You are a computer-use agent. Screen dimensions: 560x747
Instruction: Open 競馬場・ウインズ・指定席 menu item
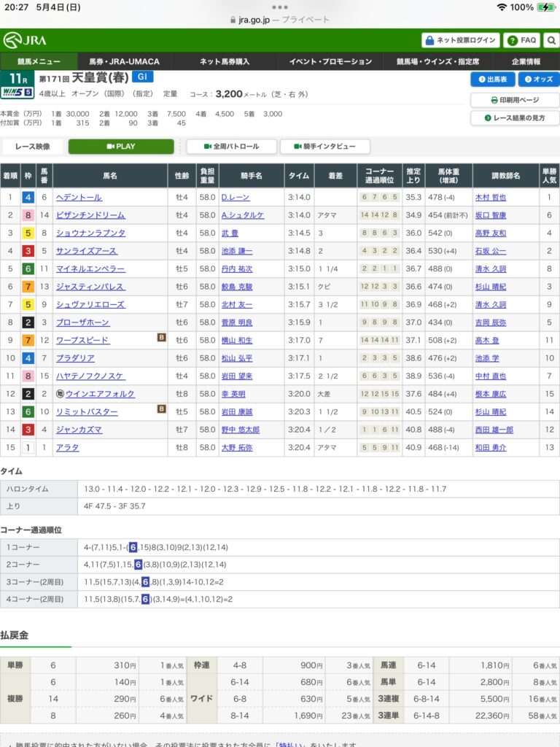click(438, 61)
